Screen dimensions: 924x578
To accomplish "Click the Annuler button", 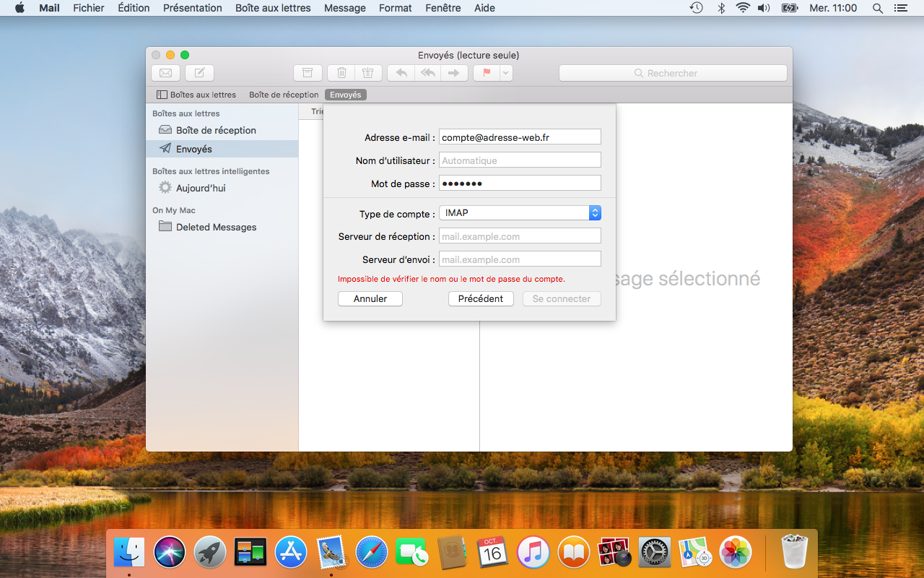I will tap(370, 298).
